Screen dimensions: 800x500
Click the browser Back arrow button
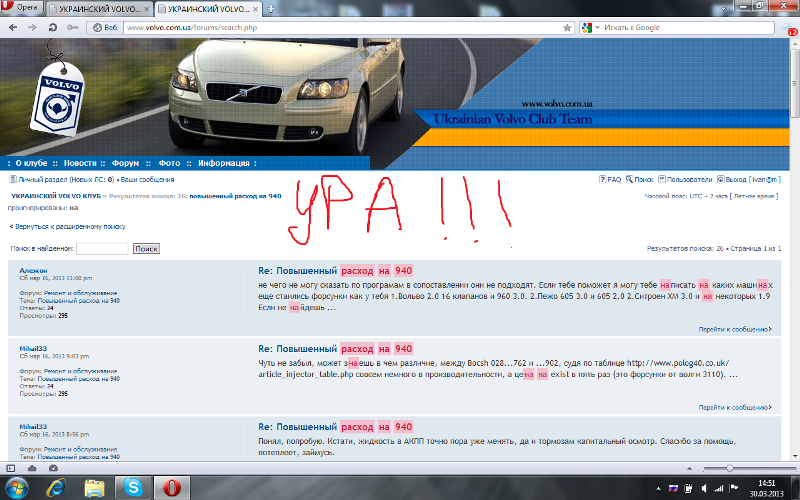point(11,26)
